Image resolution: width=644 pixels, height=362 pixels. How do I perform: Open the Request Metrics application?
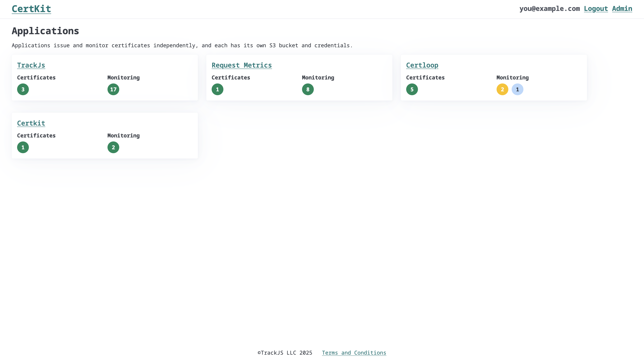(x=241, y=65)
